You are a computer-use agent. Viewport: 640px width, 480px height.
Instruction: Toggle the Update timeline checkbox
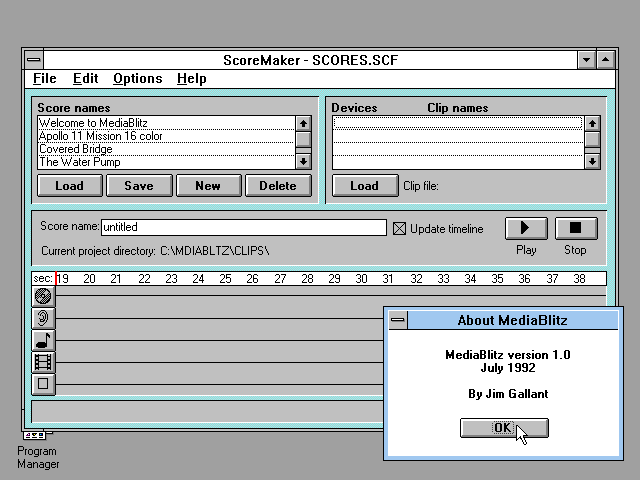[x=399, y=229]
